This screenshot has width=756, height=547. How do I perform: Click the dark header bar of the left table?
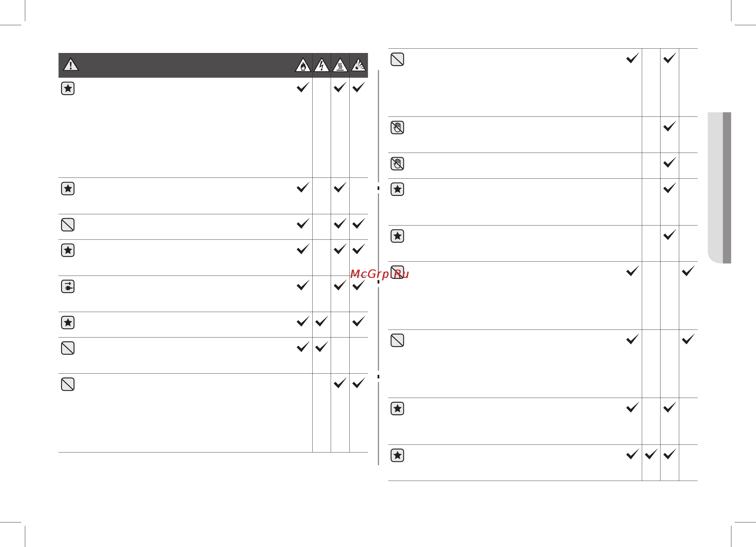pos(213,65)
